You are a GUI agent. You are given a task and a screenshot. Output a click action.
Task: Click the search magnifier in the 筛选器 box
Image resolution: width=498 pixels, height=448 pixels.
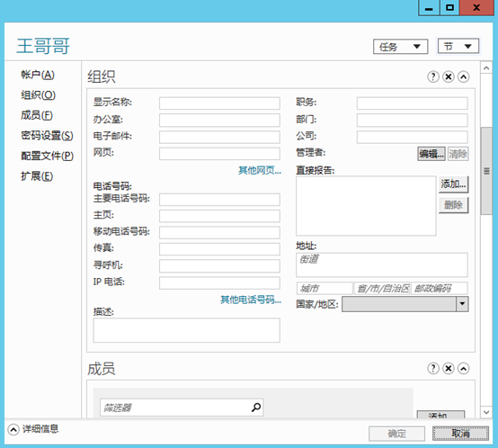tap(256, 408)
